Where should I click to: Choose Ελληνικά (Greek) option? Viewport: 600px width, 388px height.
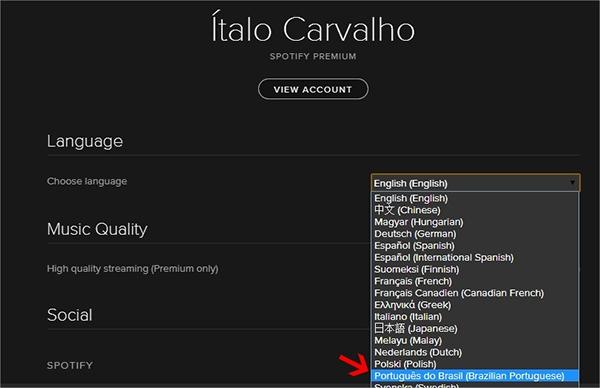(x=474, y=305)
